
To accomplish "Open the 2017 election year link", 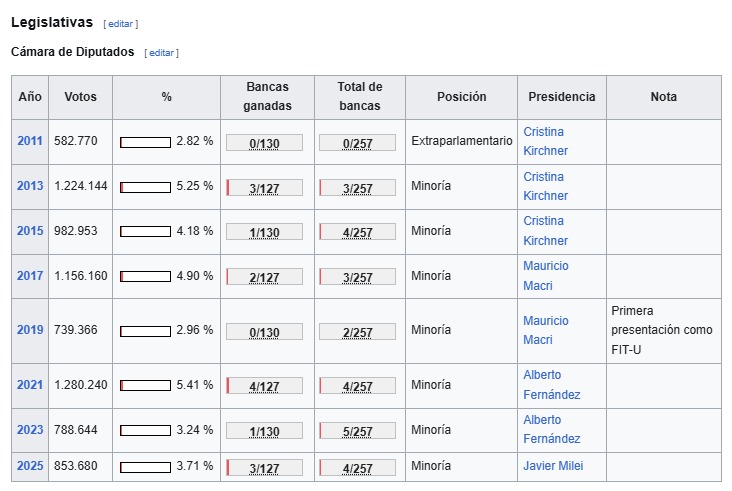I will pos(30,276).
